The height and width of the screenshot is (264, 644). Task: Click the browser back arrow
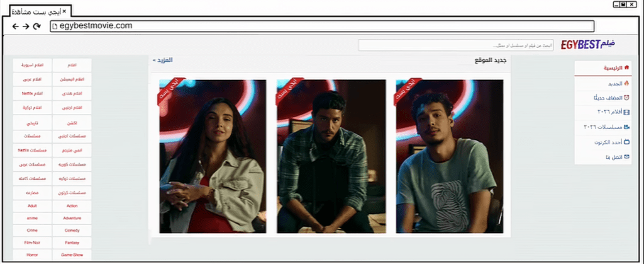[15, 26]
